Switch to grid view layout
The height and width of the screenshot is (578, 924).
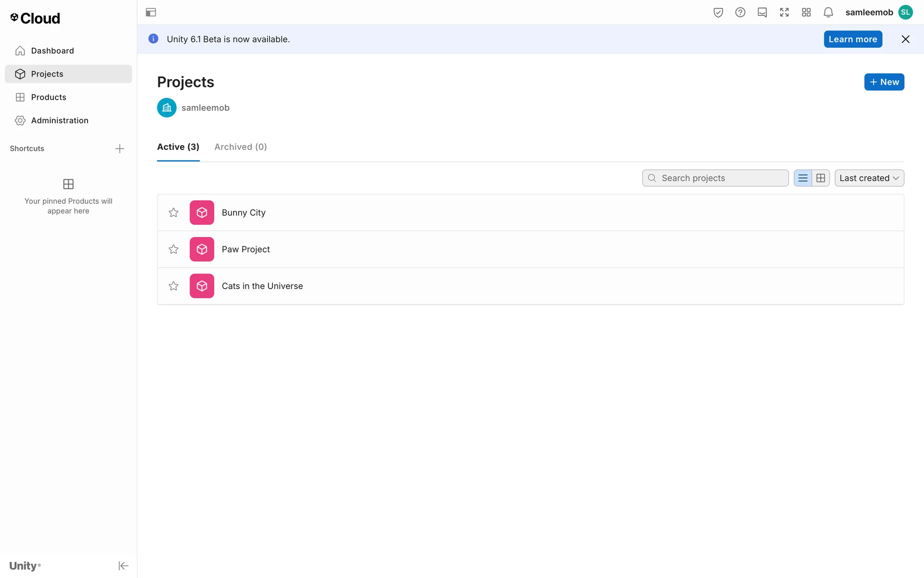pyautogui.click(x=821, y=178)
